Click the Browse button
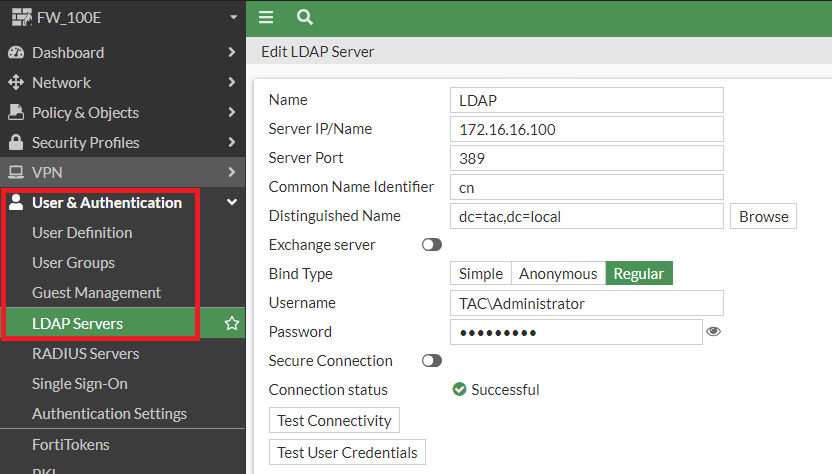This screenshot has width=832, height=474. point(764,216)
